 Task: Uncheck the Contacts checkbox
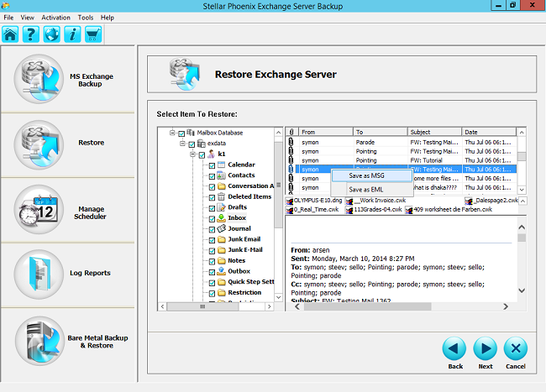[212, 176]
